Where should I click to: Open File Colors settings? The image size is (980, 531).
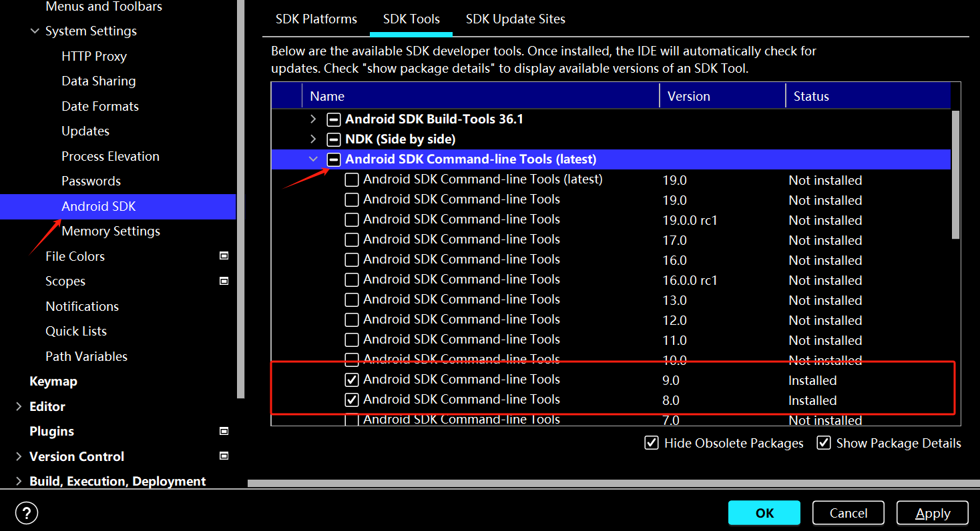click(x=75, y=256)
